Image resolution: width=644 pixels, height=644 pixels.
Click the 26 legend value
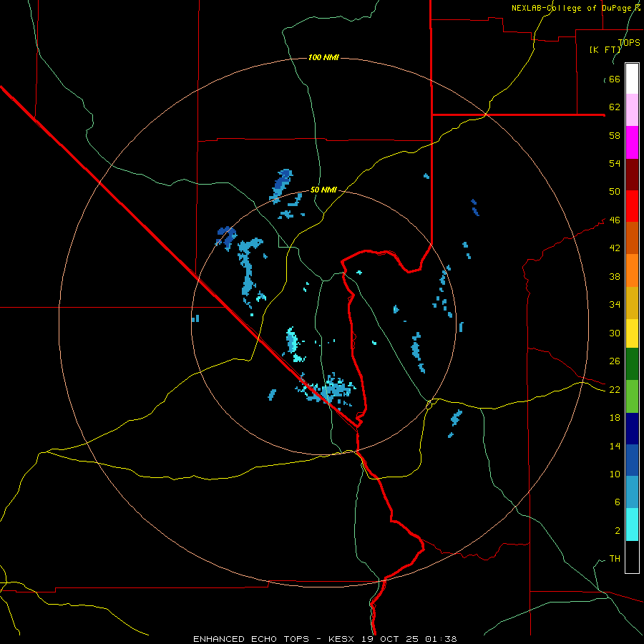(x=615, y=361)
